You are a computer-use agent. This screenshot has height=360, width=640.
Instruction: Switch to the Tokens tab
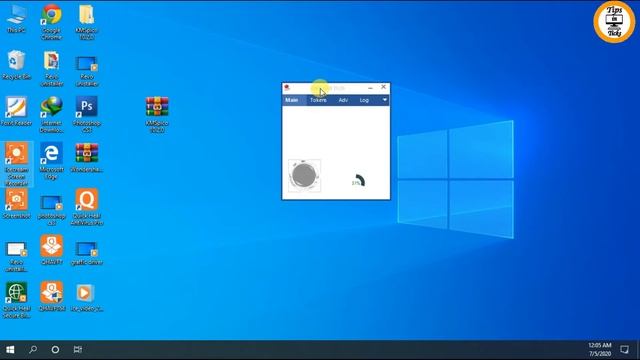[x=318, y=100]
